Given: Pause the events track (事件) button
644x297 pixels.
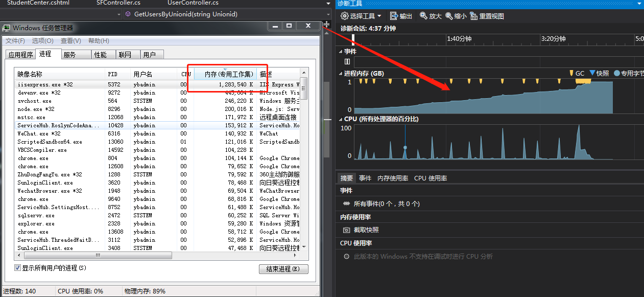Looking at the screenshot, I should tap(347, 61).
